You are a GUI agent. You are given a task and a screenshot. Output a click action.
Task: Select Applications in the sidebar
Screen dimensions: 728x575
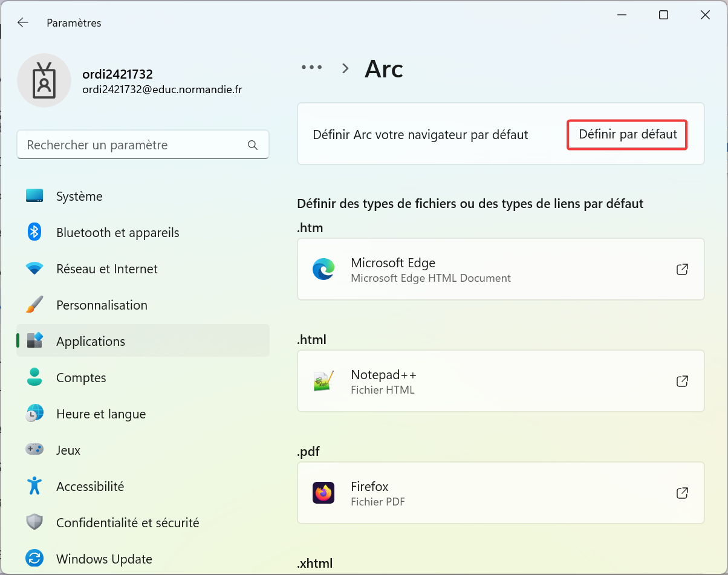tap(143, 341)
